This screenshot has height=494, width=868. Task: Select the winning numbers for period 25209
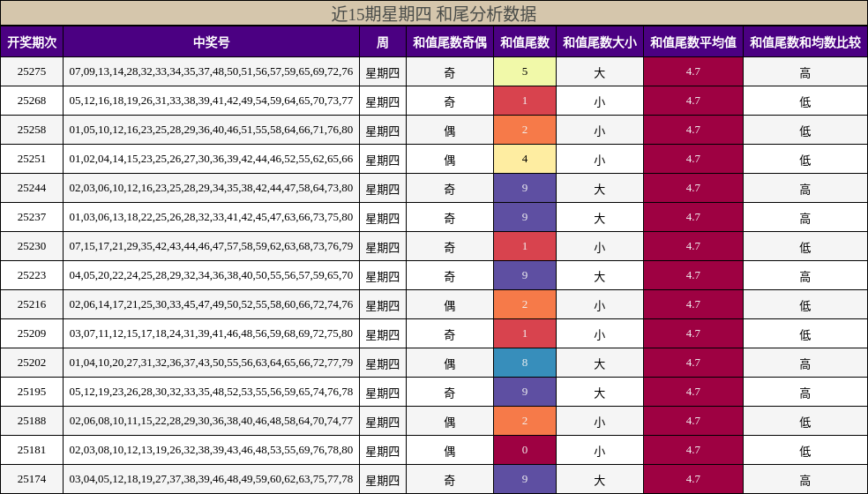point(211,333)
